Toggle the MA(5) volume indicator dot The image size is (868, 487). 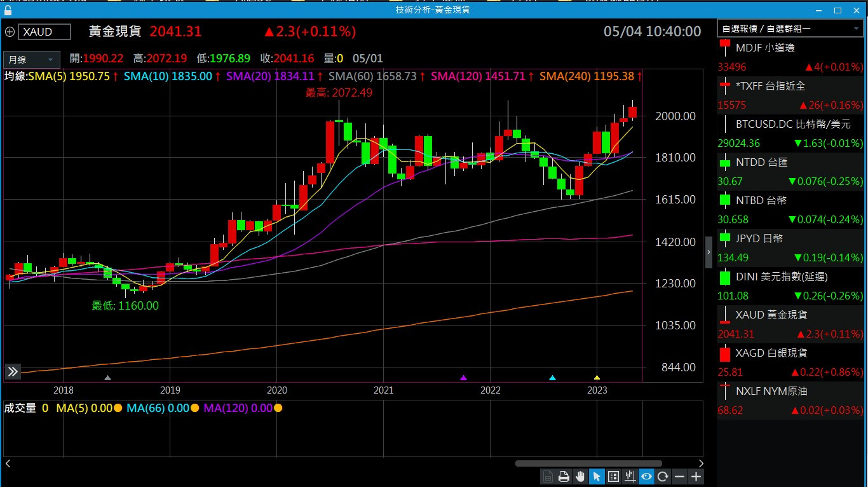[x=118, y=408]
